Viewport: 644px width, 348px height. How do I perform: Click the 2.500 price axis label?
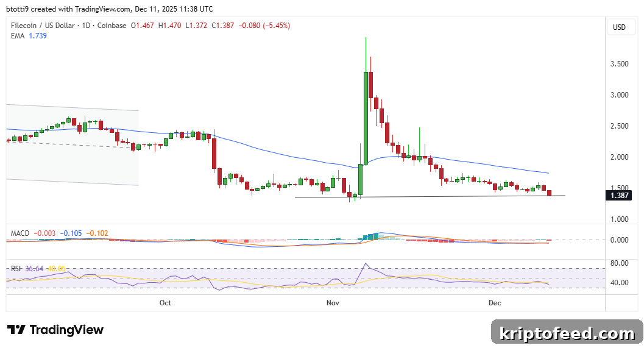click(x=620, y=126)
